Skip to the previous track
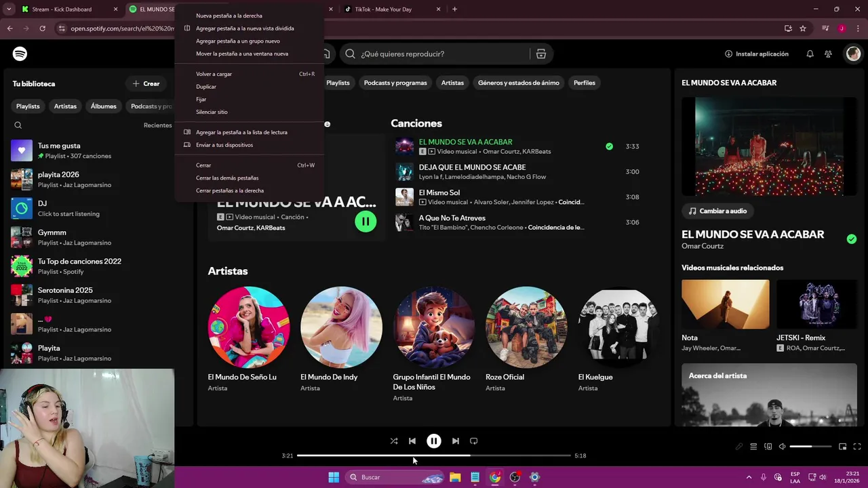This screenshot has height=488, width=868. (412, 441)
